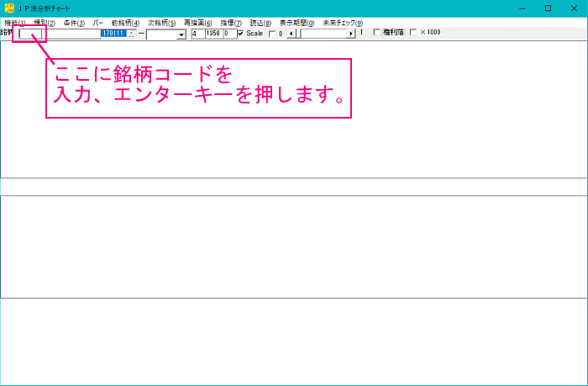This screenshot has width=588, height=386.
Task: Click the JP app icon in title bar
Action: click(x=9, y=8)
